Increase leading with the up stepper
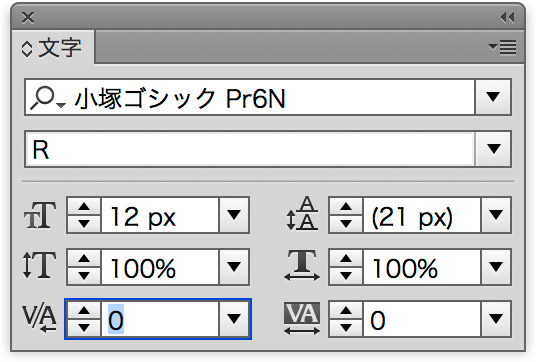Viewport: 536px width, 362px height. 346,206
